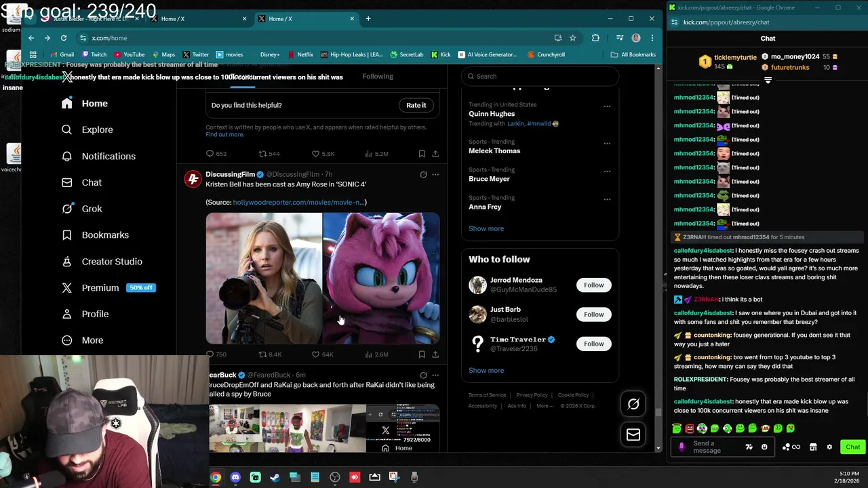Open the Kick chat shop icon
The width and height of the screenshot is (868, 488).
pos(813,447)
